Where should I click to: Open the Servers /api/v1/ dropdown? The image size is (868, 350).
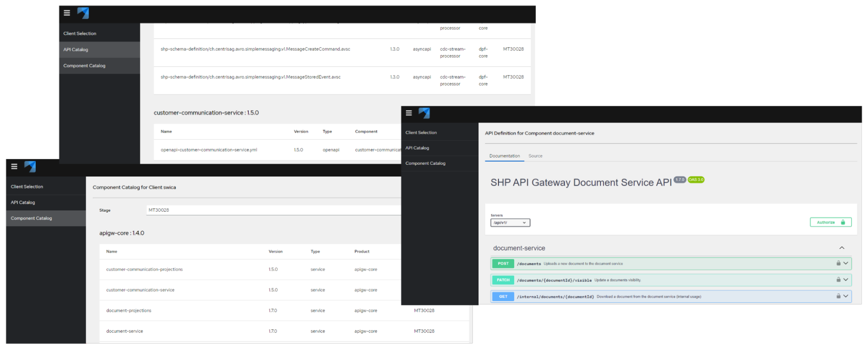pyautogui.click(x=510, y=222)
